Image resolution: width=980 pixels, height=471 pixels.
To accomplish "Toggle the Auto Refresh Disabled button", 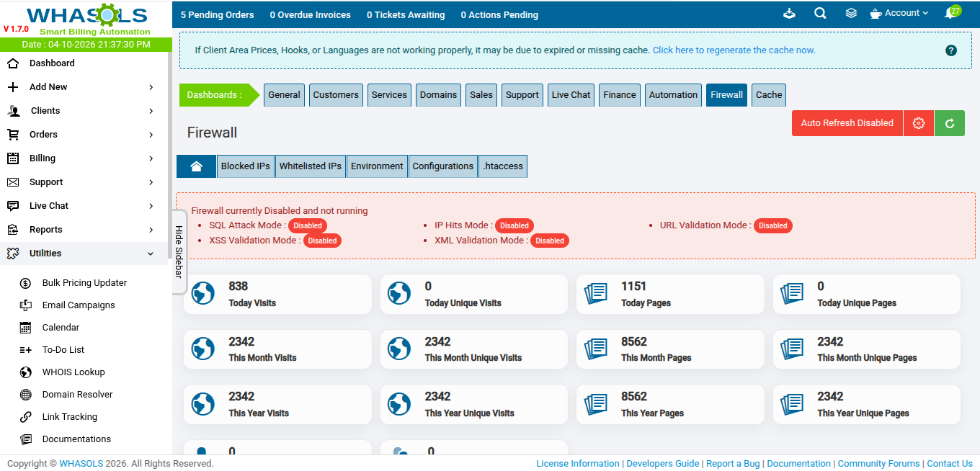I will (847, 123).
